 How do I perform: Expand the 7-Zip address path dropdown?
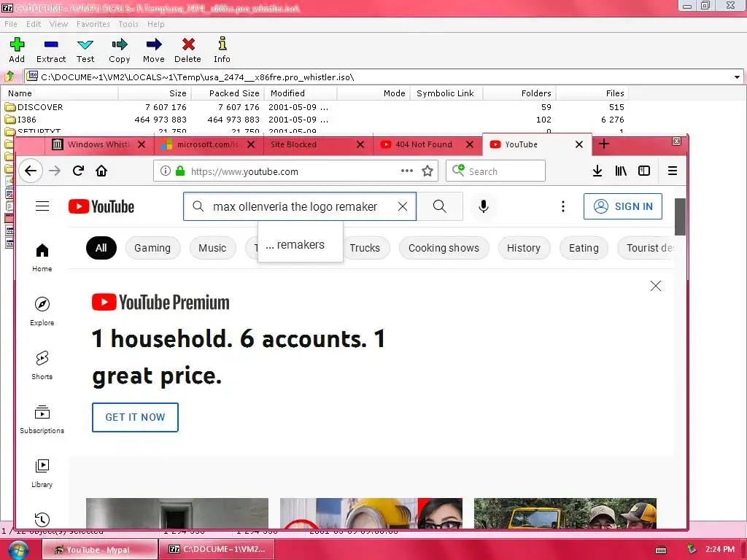click(737, 77)
